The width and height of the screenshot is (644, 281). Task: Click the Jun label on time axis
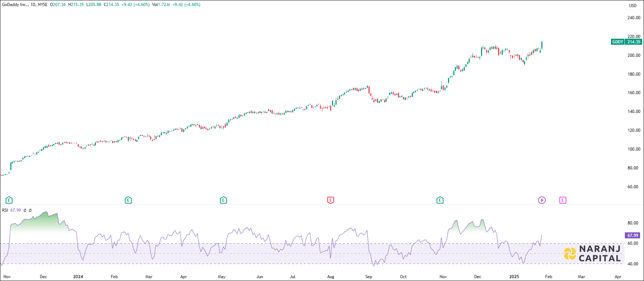pos(260,277)
